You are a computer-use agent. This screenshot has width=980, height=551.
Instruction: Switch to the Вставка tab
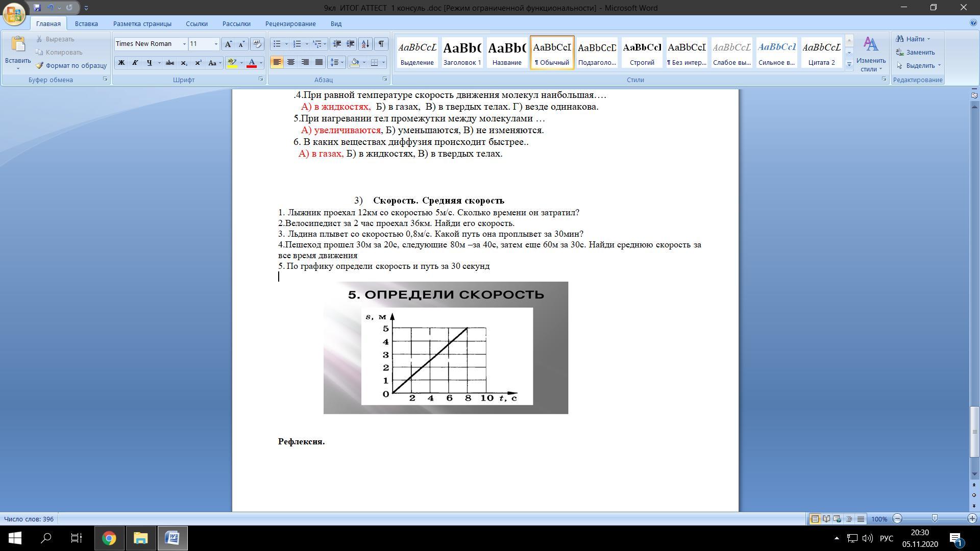pos(86,23)
